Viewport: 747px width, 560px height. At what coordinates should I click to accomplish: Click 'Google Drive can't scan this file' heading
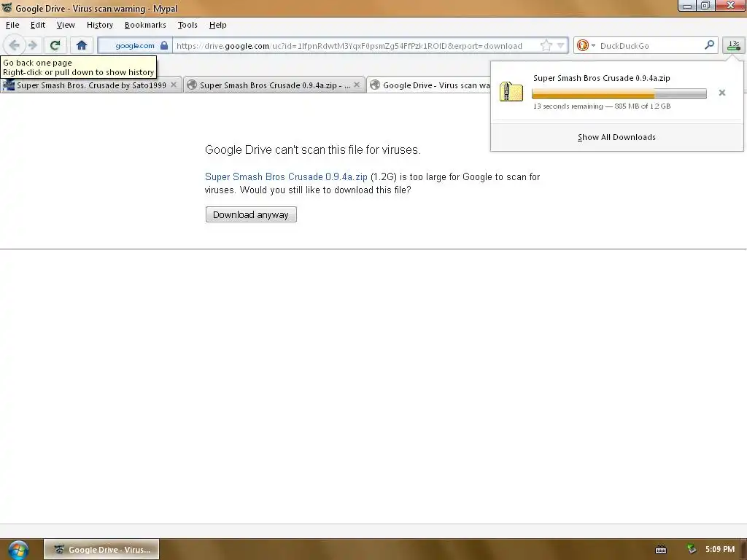coord(312,150)
